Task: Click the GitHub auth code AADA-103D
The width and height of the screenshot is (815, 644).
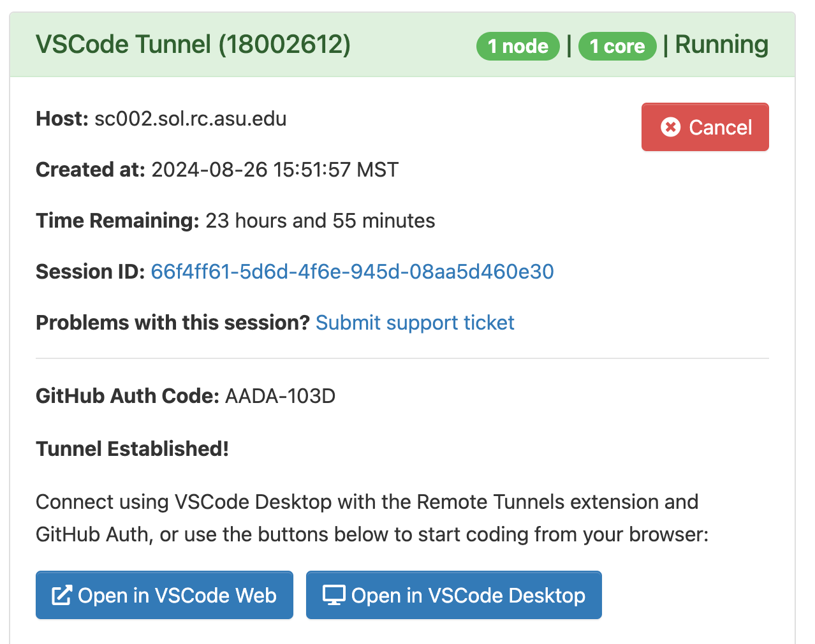Action: point(280,396)
